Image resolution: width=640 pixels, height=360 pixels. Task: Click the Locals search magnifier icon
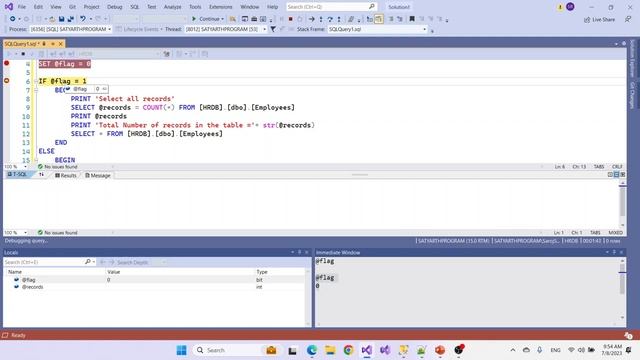(x=87, y=262)
